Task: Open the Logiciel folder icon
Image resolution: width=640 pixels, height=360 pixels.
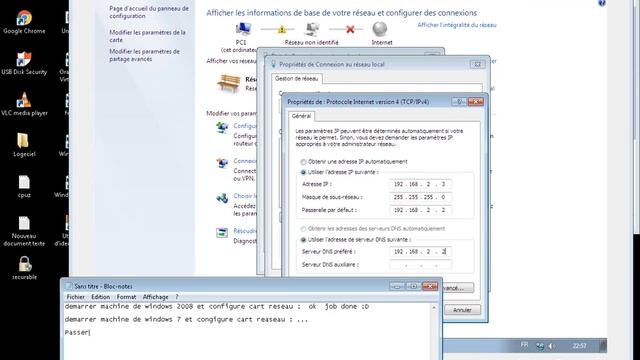Action: (24, 145)
